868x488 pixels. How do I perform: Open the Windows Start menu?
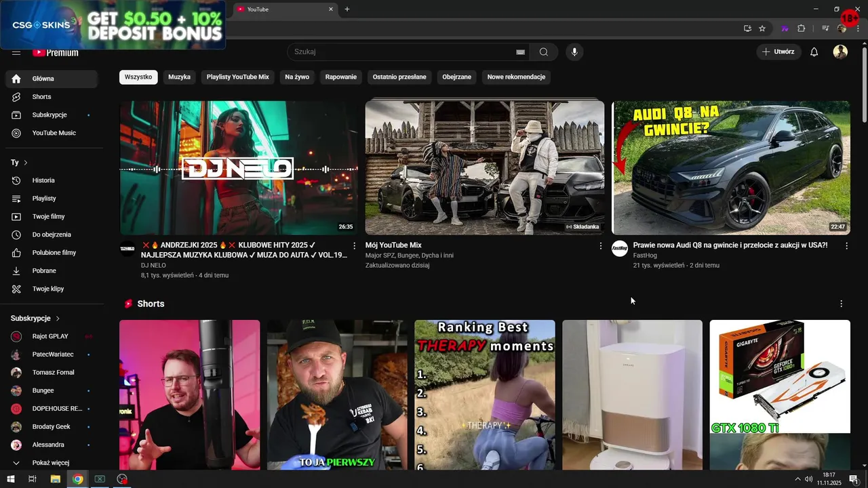coord(11,479)
